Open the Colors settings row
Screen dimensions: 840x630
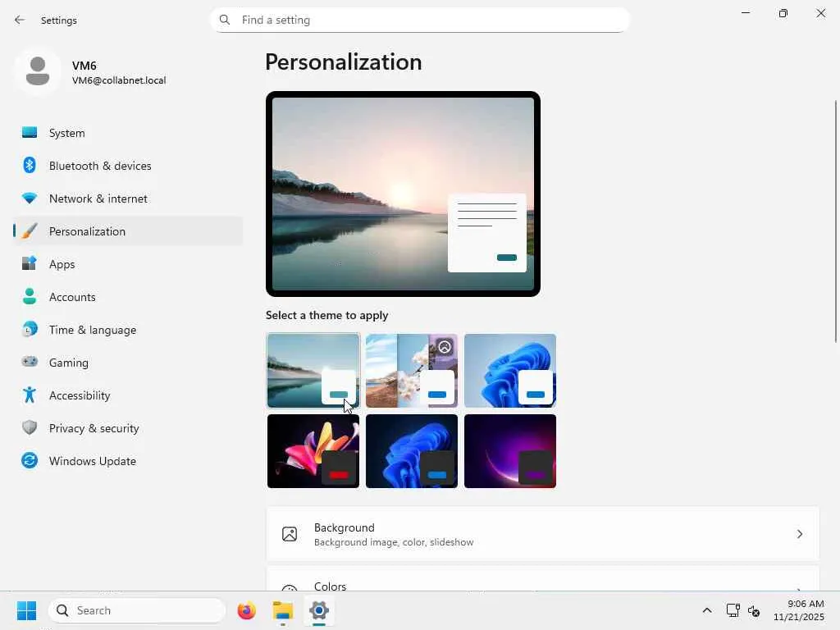[x=543, y=579]
